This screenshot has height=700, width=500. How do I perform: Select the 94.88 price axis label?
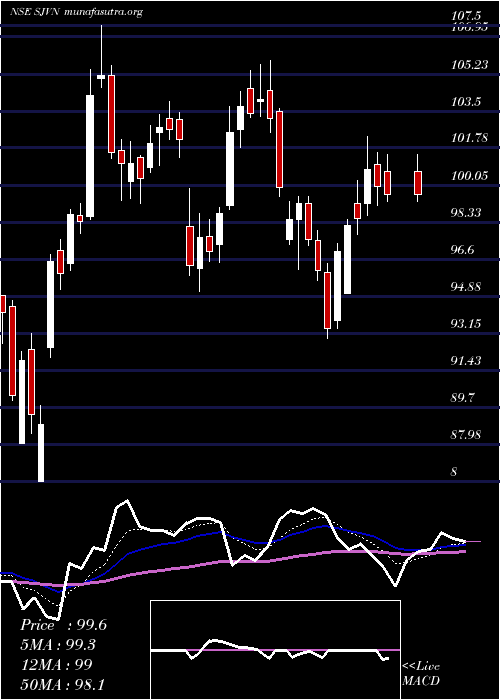click(466, 287)
